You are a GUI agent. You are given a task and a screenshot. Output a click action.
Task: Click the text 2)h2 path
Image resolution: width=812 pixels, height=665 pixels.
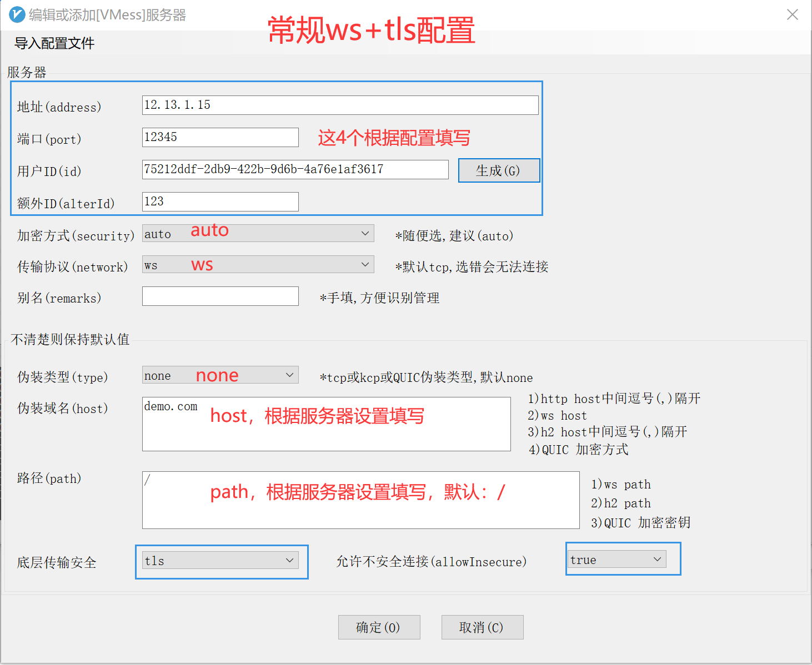click(x=621, y=503)
